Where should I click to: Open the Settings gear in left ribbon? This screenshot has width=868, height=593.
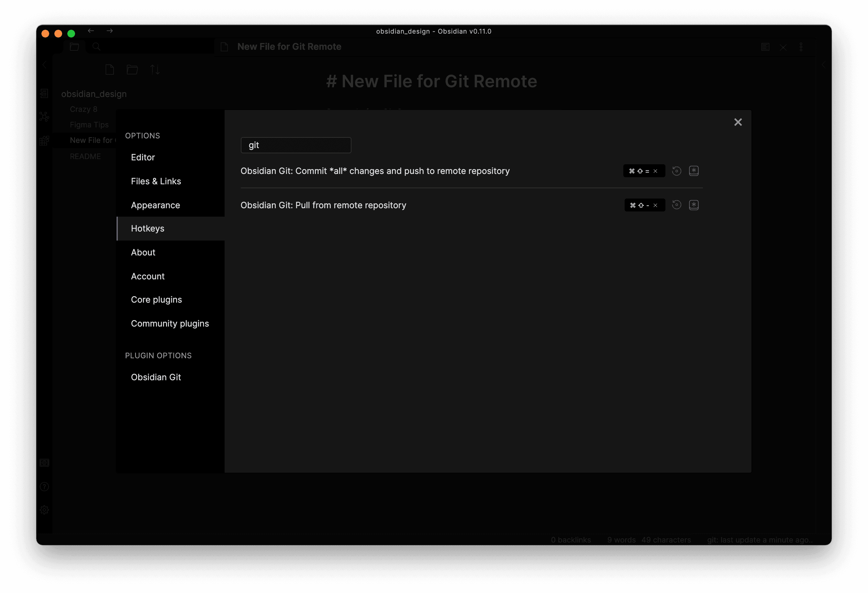(44, 510)
